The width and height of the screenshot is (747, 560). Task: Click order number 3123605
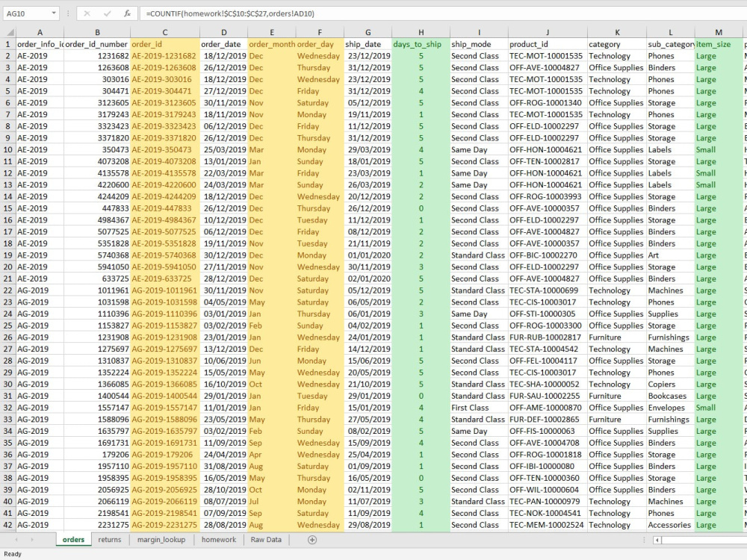97,103
